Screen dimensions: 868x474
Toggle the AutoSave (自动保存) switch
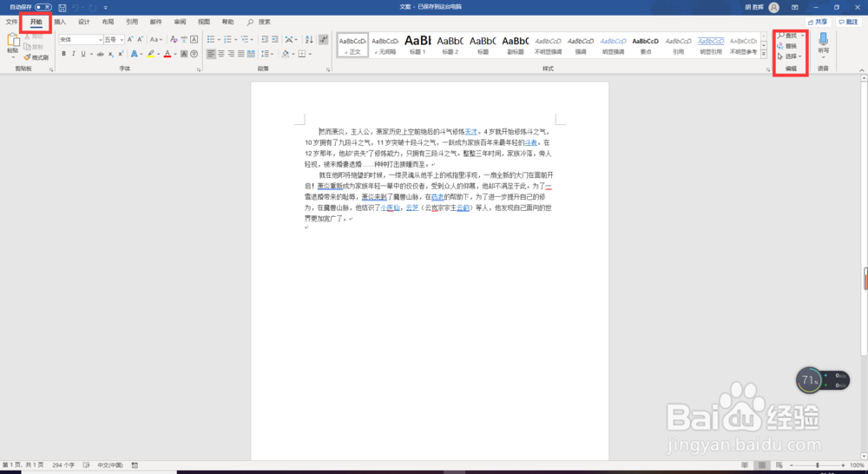[x=43, y=7]
